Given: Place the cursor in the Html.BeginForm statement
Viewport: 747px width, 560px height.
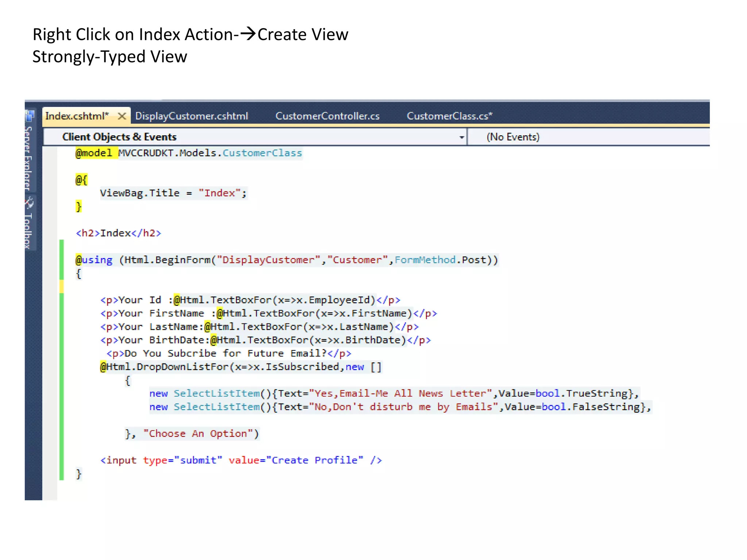Looking at the screenshot, I should click(286, 260).
